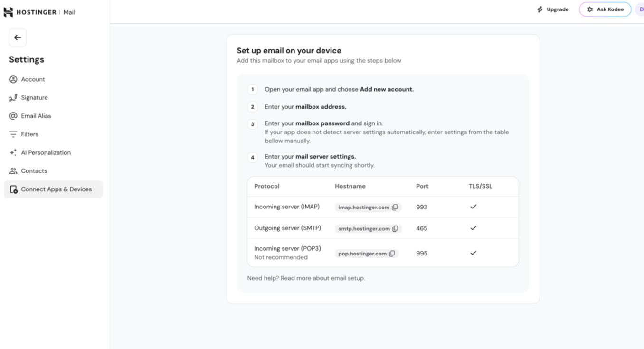
Task: Click the back arrow button
Action: 18,38
